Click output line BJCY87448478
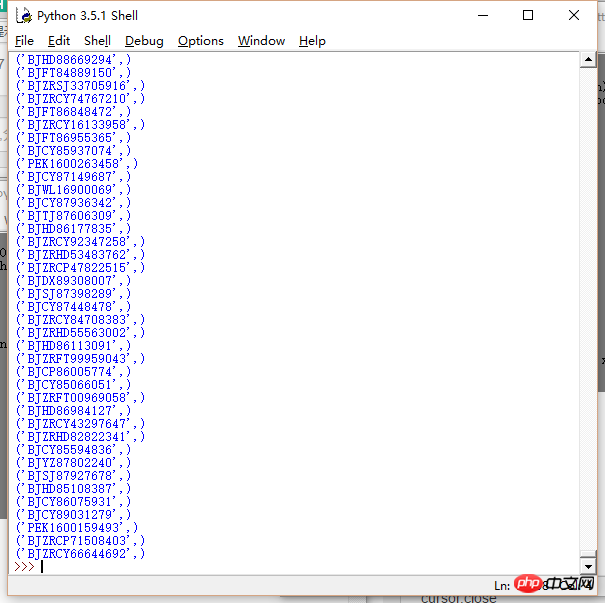Image resolution: width=605 pixels, height=603 pixels. (73, 307)
